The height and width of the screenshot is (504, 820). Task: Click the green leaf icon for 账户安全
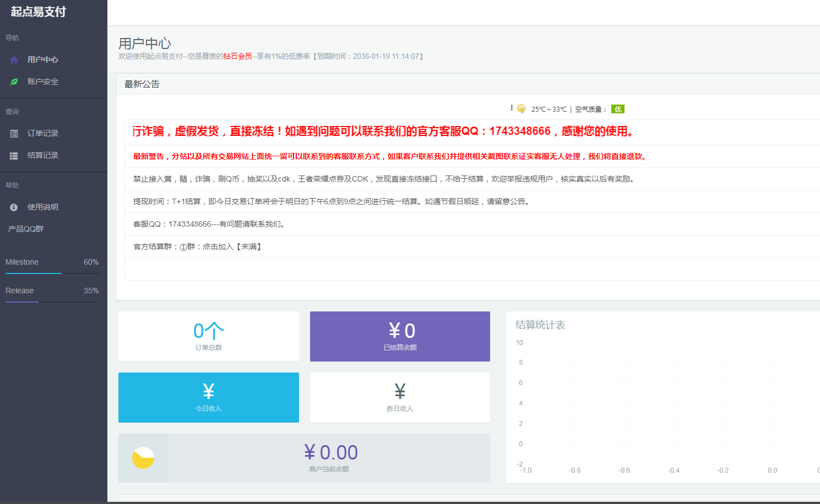(x=13, y=81)
